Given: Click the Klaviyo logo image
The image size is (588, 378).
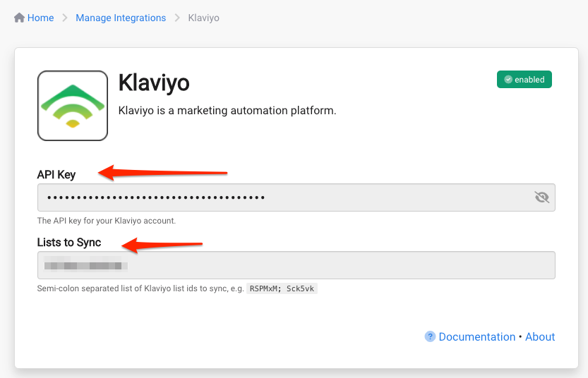Looking at the screenshot, I should point(73,106).
